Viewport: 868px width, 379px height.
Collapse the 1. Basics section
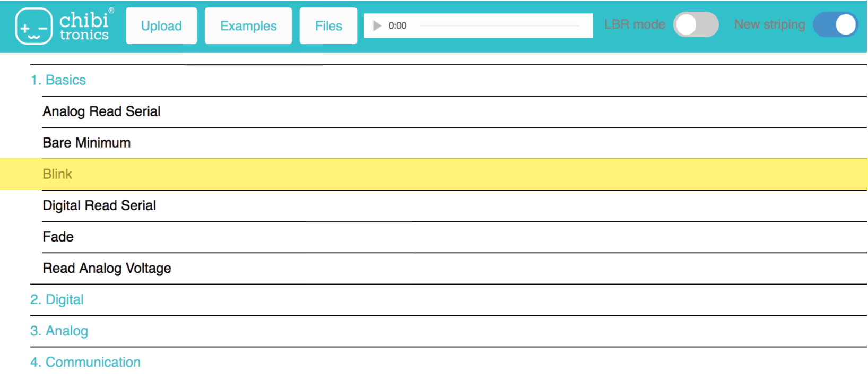[x=58, y=80]
